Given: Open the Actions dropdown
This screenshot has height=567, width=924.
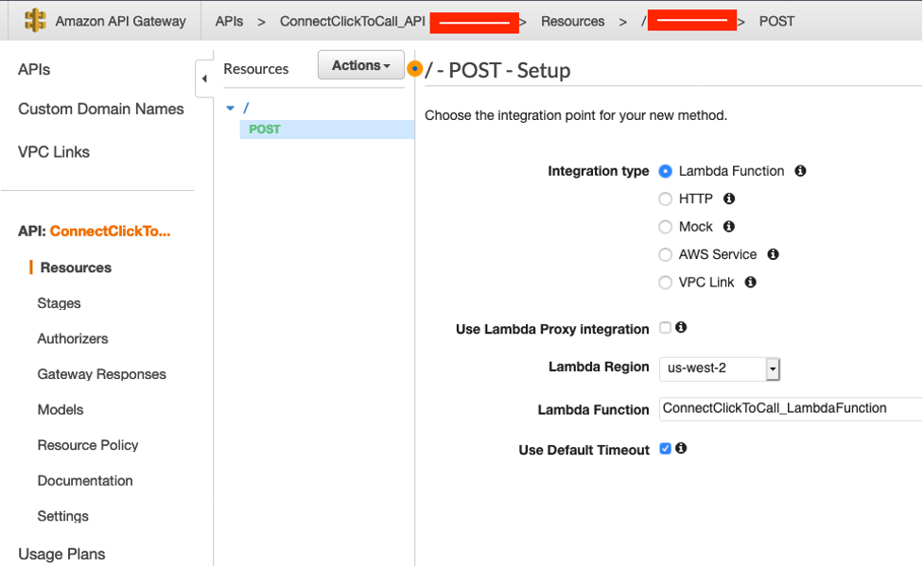Looking at the screenshot, I should pos(360,64).
